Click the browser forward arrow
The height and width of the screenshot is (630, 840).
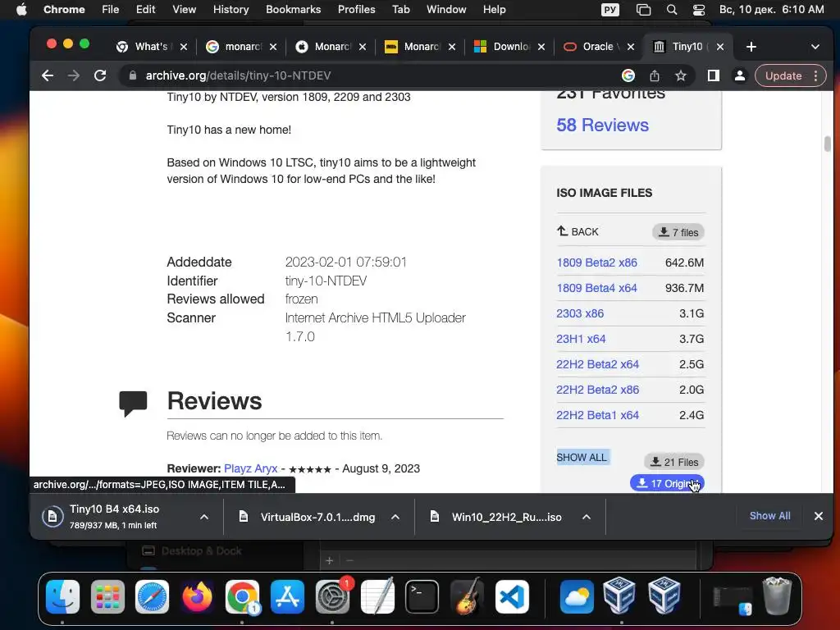(73, 75)
